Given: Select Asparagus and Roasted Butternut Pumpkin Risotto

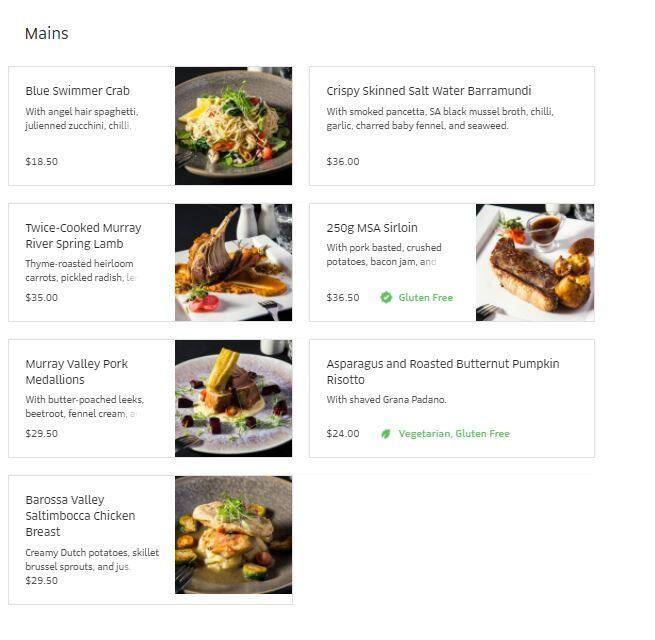Looking at the screenshot, I should click(442, 372).
